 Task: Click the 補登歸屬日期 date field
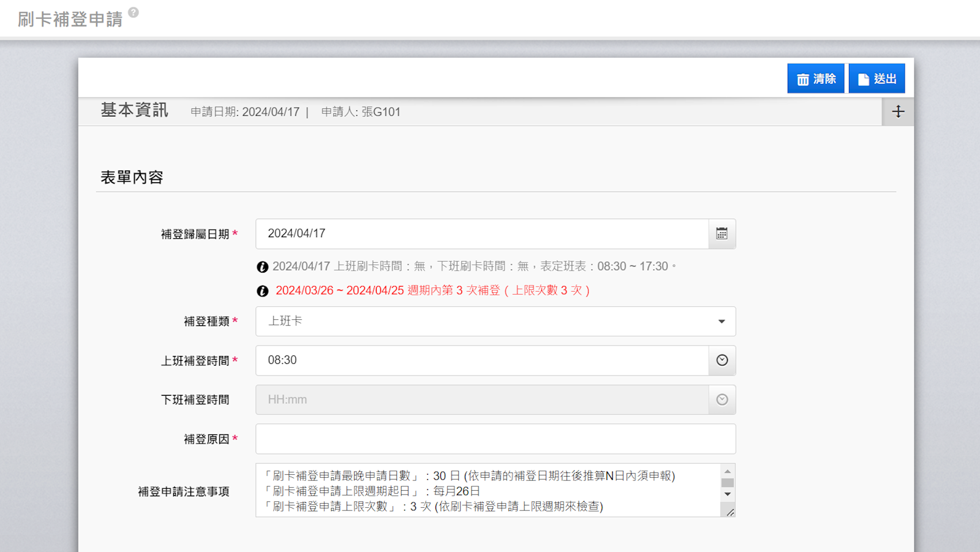(x=481, y=234)
